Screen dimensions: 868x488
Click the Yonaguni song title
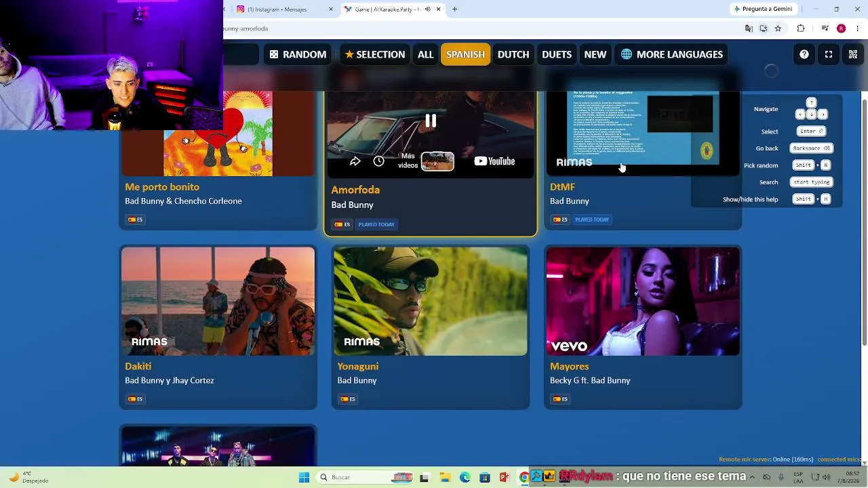pos(357,366)
